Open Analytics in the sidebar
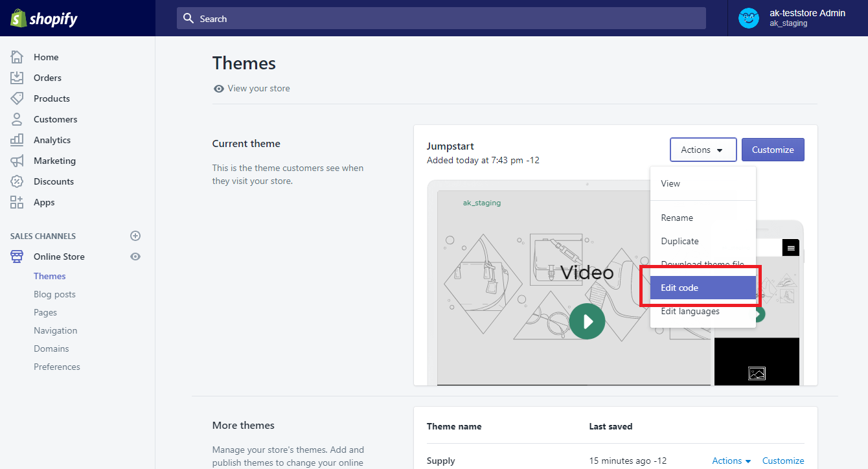This screenshot has width=868, height=469. 52,140
